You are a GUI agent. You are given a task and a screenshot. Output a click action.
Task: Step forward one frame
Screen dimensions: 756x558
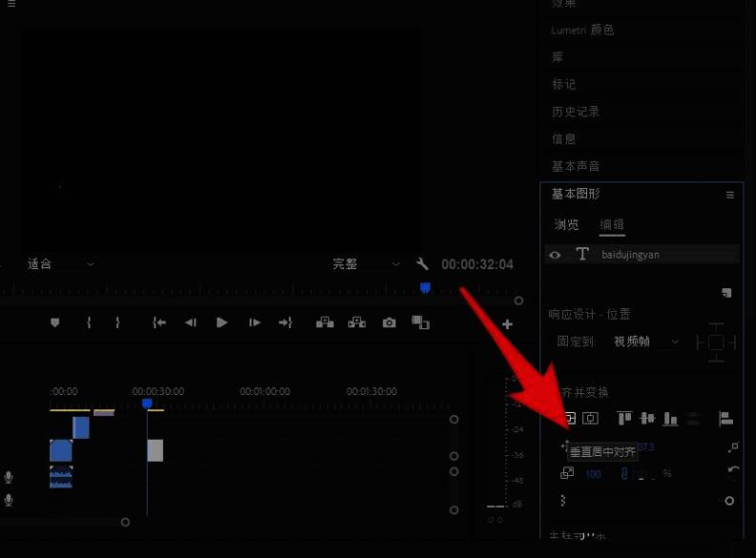click(x=255, y=323)
